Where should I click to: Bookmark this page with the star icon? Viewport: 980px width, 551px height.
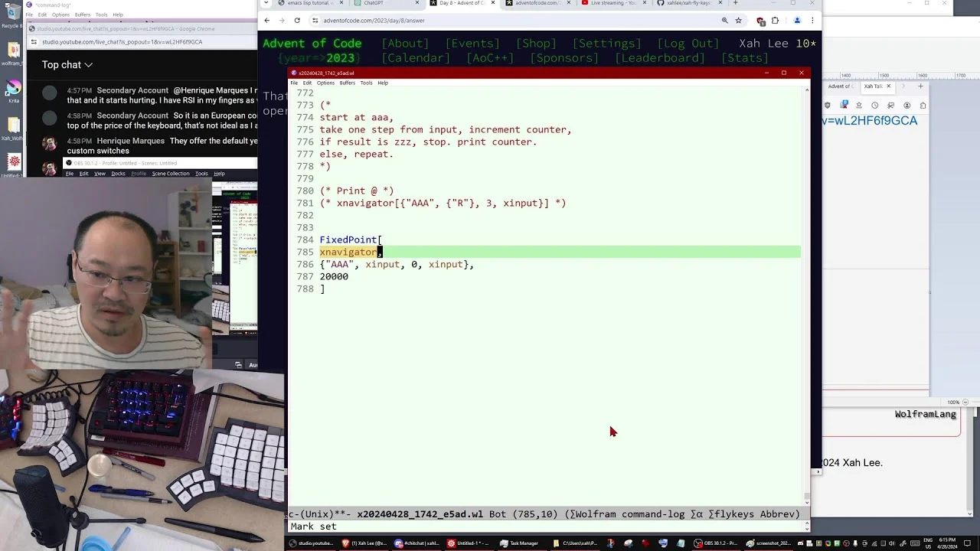tap(738, 21)
